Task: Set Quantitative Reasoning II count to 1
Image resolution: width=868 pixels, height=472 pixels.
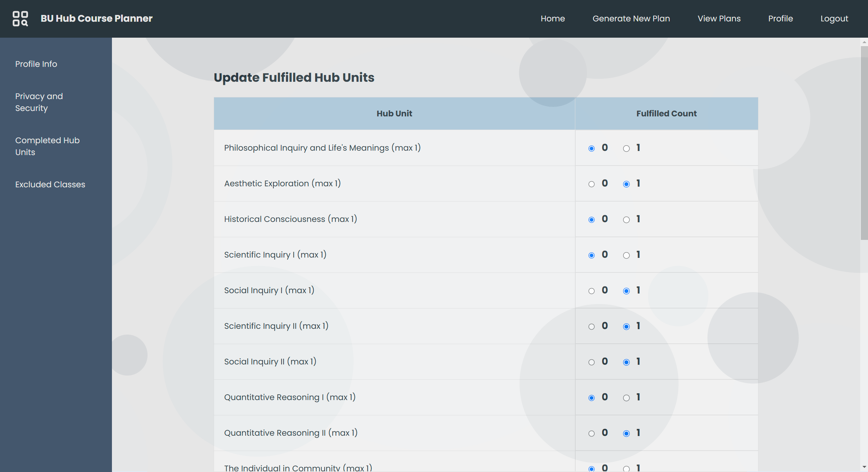Action: click(x=626, y=433)
